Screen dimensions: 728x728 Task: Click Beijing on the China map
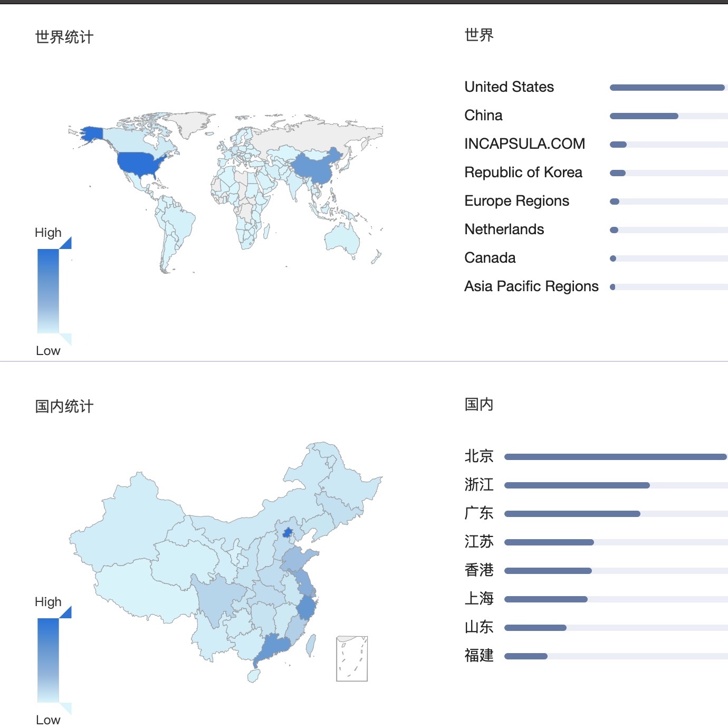coord(288,532)
